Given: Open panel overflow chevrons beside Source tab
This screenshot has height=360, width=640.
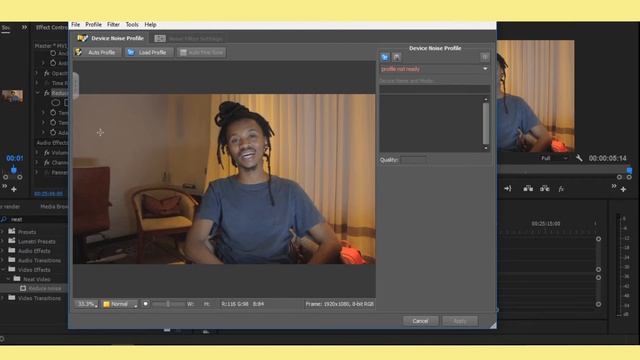Looking at the screenshot, I should 24,27.
